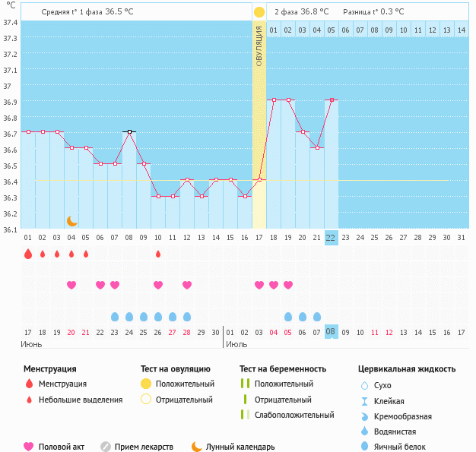
Task: Click the blue drop icon beside Яичный белок
Action: tap(365, 447)
